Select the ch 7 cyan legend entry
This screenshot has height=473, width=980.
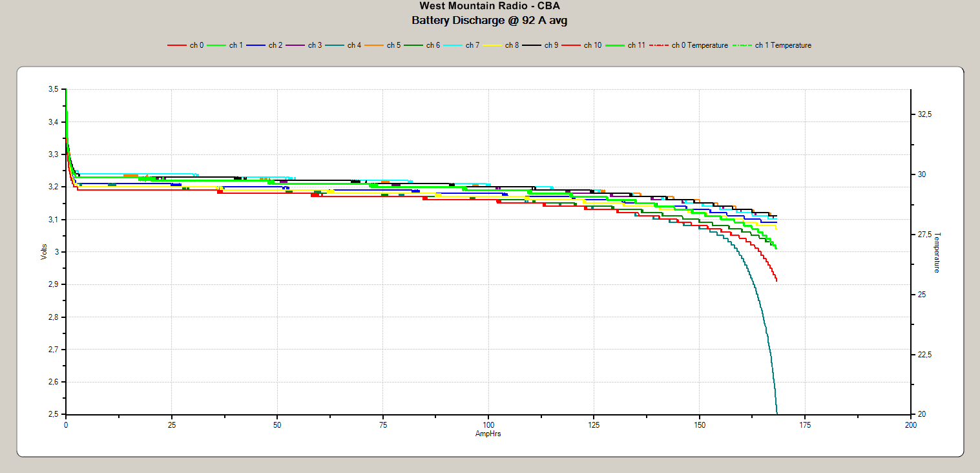[x=464, y=45]
